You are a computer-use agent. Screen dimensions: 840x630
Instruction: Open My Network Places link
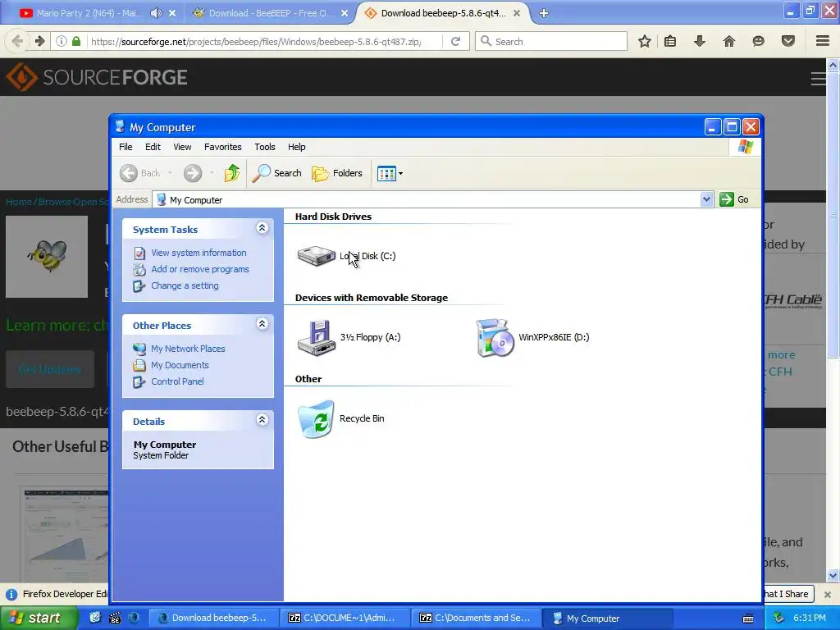click(188, 349)
